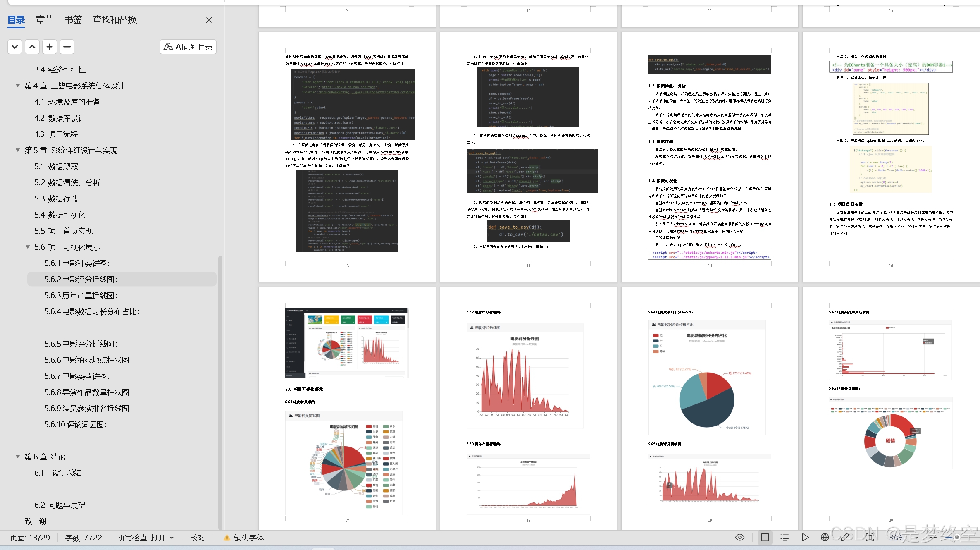This screenshot has width=980, height=550.
Task: Collapse the 5.6 项目可视化展示 subsection
Action: pyautogui.click(x=28, y=247)
